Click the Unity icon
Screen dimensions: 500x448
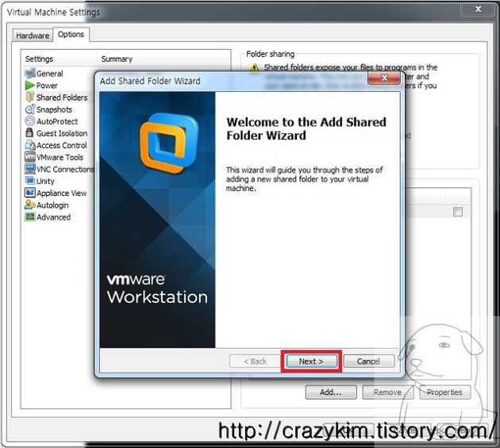(30, 181)
